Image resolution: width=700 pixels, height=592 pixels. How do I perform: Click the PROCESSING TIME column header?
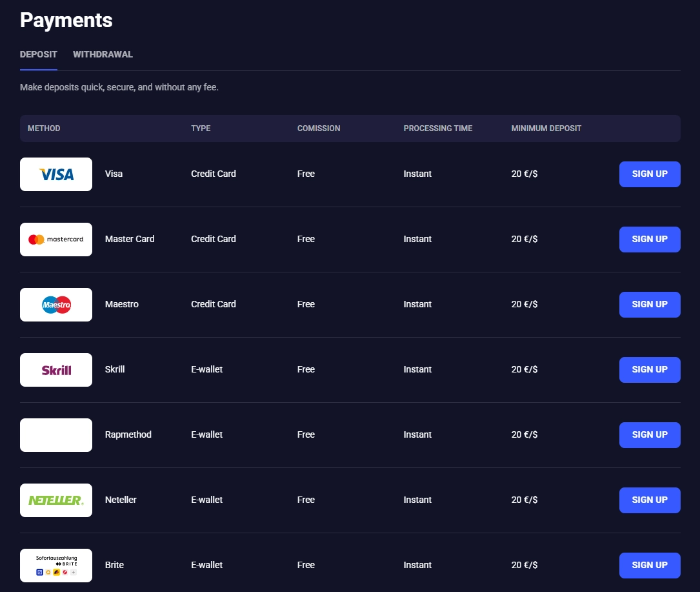point(438,128)
